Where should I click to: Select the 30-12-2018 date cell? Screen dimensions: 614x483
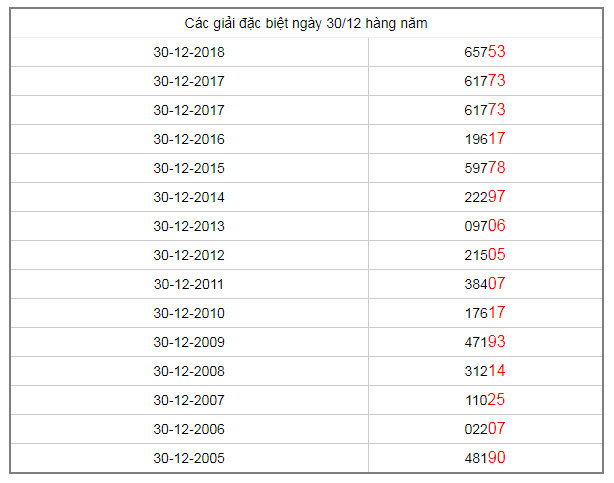pos(189,52)
